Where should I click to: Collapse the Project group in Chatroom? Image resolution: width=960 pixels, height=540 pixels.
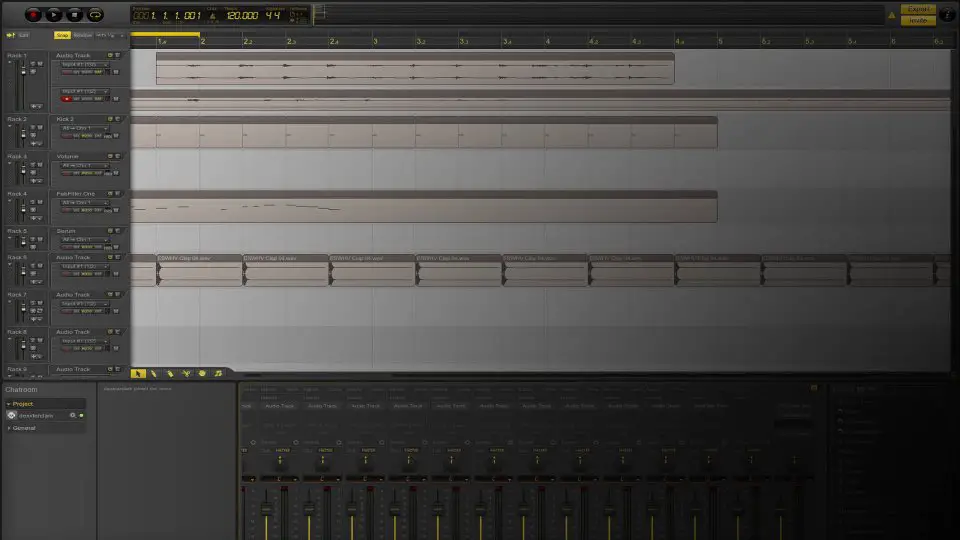pyautogui.click(x=9, y=404)
